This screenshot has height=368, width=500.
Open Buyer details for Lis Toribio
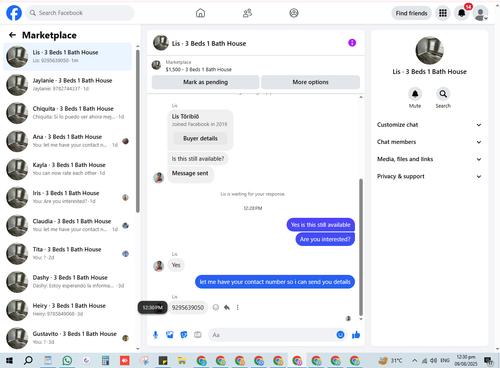200,138
